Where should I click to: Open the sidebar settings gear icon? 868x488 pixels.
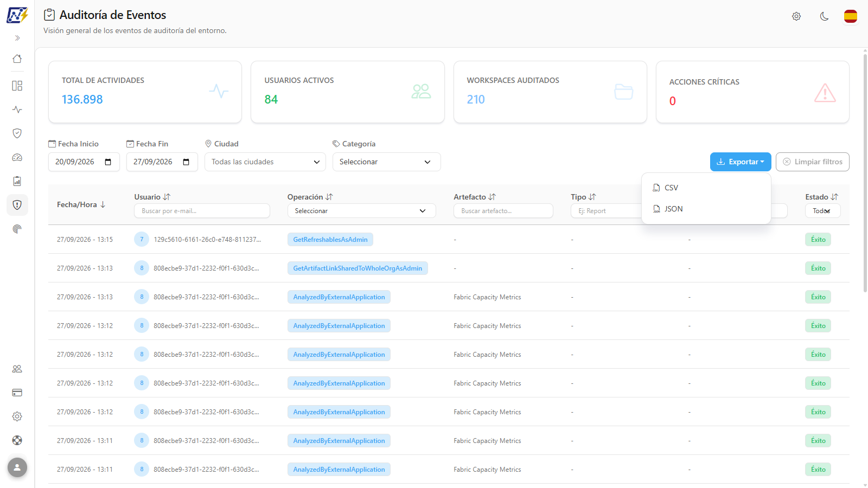click(17, 416)
